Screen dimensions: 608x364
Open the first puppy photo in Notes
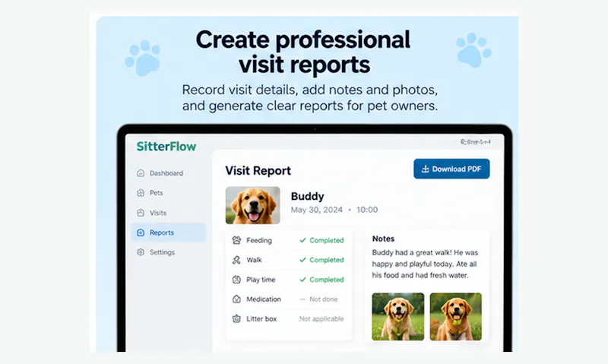[x=397, y=317]
